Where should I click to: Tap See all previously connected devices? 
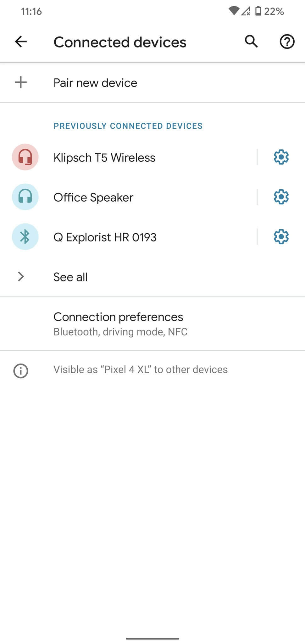70,277
